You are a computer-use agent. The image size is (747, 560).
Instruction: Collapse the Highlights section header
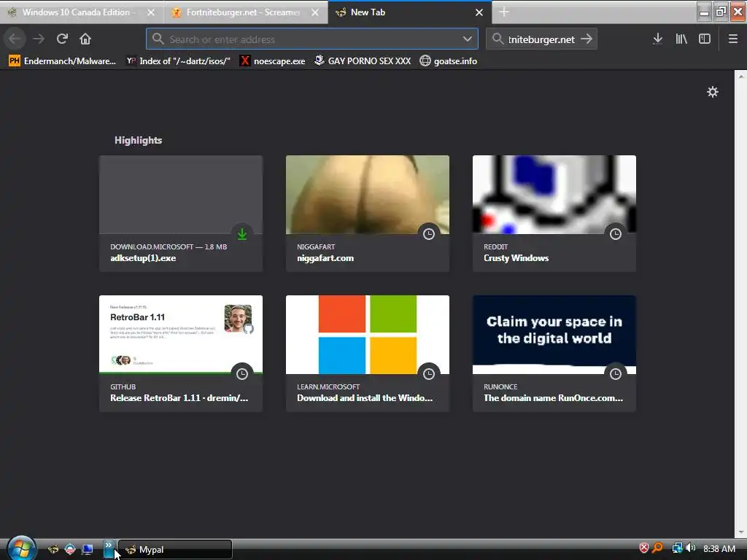(138, 141)
